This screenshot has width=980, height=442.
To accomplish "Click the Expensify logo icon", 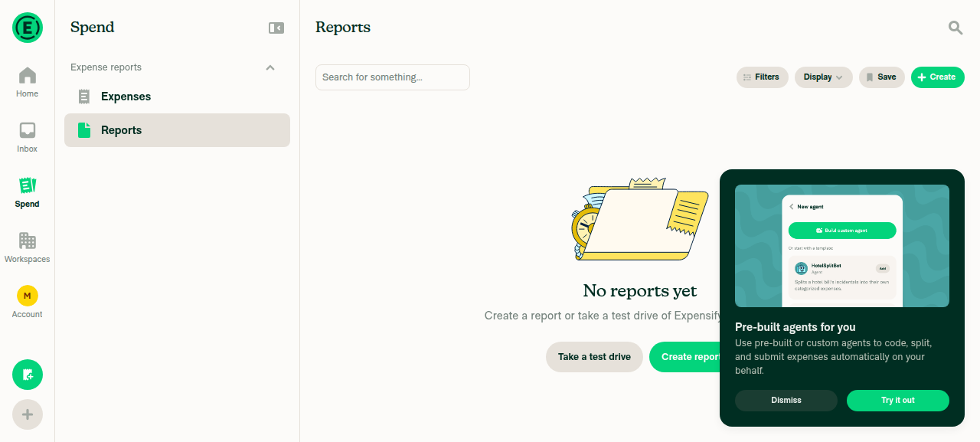I will 28,28.
